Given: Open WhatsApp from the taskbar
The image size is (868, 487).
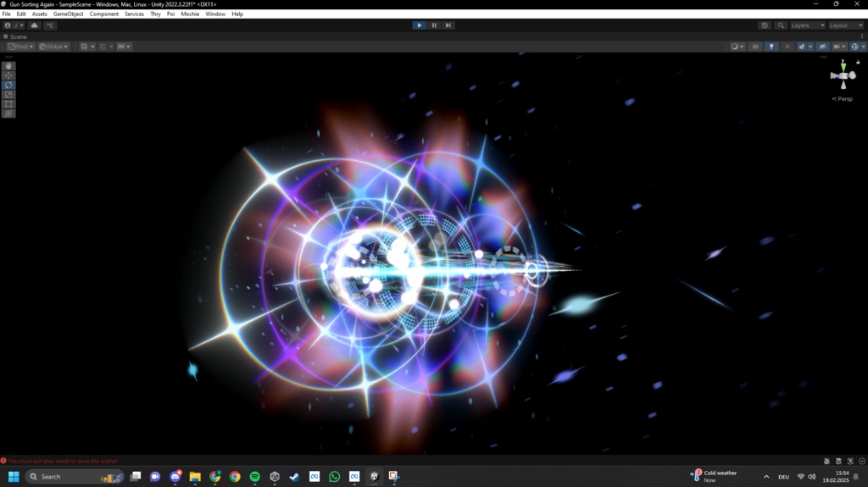Looking at the screenshot, I should (x=334, y=477).
